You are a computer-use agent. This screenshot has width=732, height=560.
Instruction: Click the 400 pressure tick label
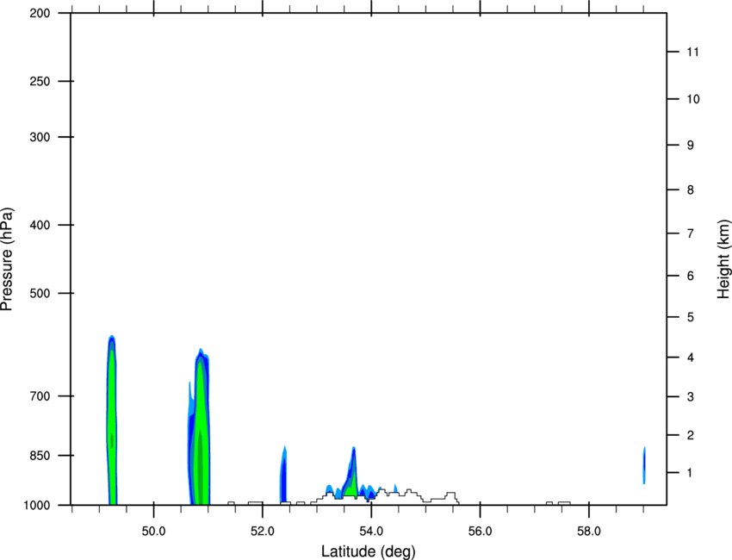(x=40, y=225)
